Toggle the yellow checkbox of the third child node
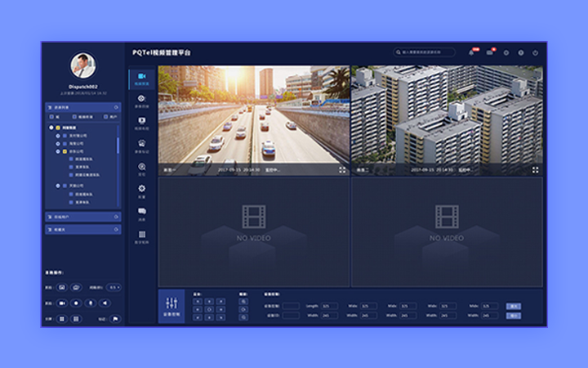 65,151
